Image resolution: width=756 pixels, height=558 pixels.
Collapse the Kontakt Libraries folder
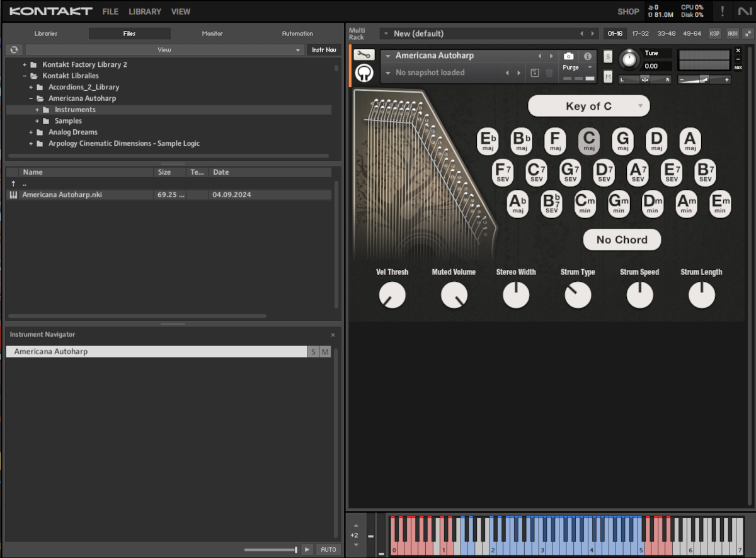tap(25, 76)
